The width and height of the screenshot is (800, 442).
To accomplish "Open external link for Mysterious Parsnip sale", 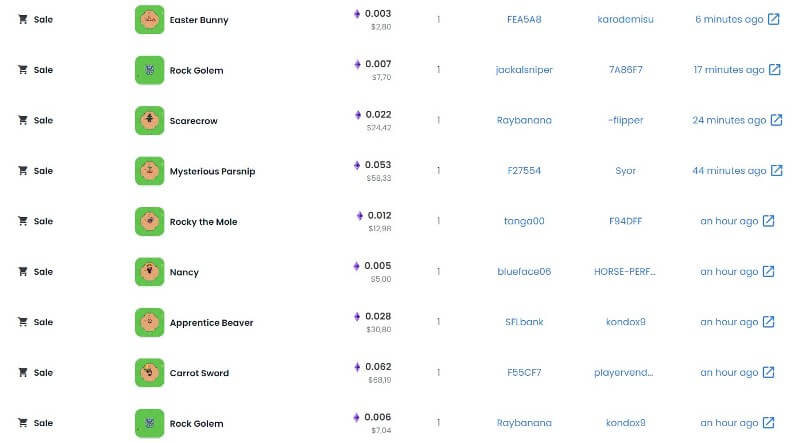I will click(x=776, y=171).
